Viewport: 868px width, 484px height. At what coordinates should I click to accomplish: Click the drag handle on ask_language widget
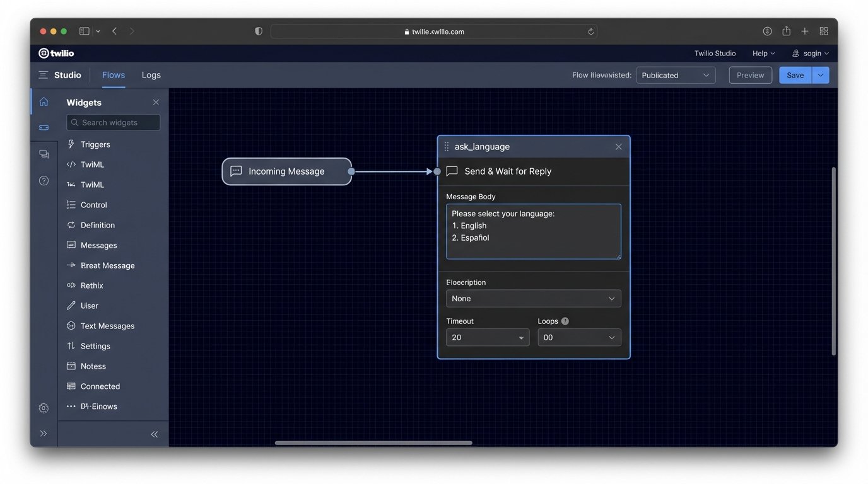click(x=447, y=146)
